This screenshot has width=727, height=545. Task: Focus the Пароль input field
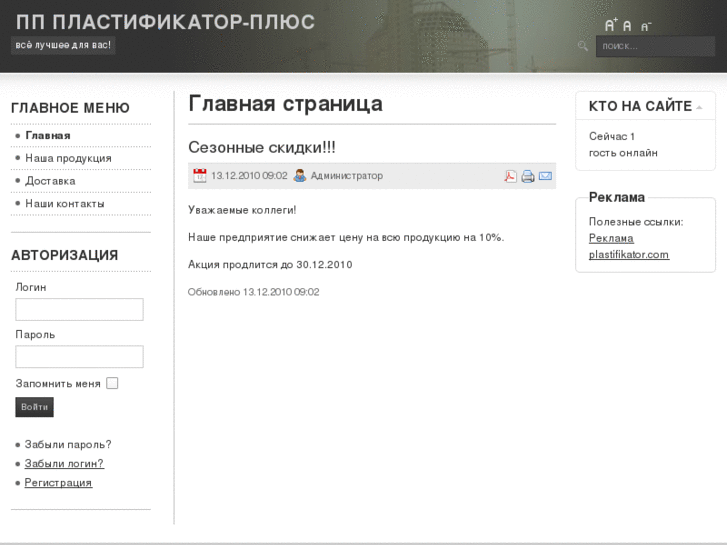click(x=79, y=357)
